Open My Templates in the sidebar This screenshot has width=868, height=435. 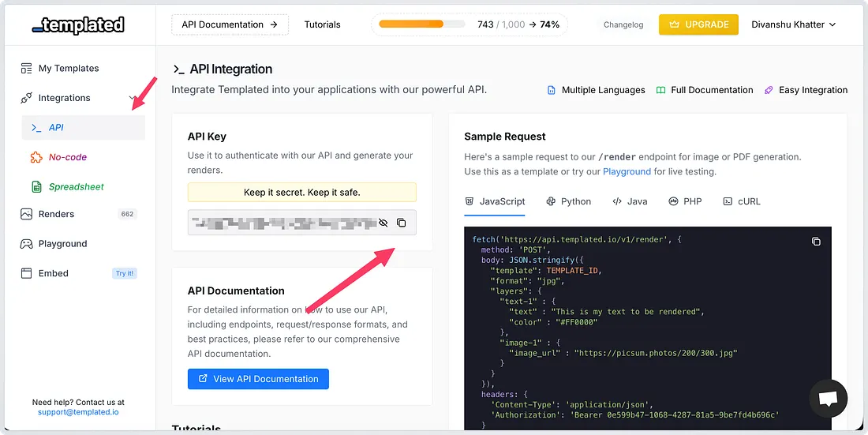tap(69, 68)
